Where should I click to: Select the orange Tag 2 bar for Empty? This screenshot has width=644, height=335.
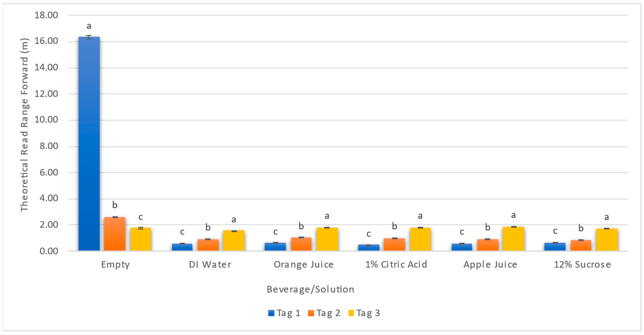pyautogui.click(x=115, y=234)
